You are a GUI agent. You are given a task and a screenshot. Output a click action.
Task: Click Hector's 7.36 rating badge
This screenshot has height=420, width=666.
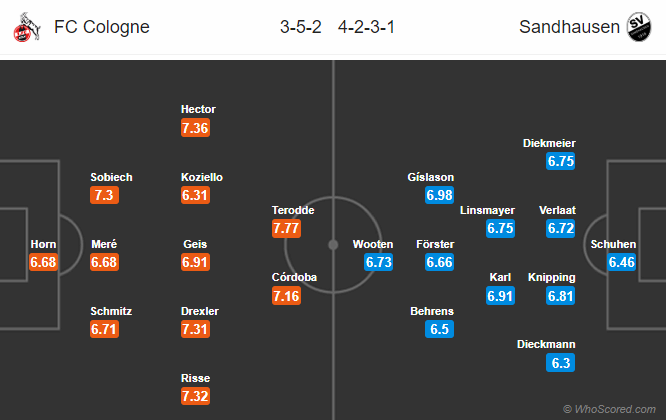(x=195, y=128)
